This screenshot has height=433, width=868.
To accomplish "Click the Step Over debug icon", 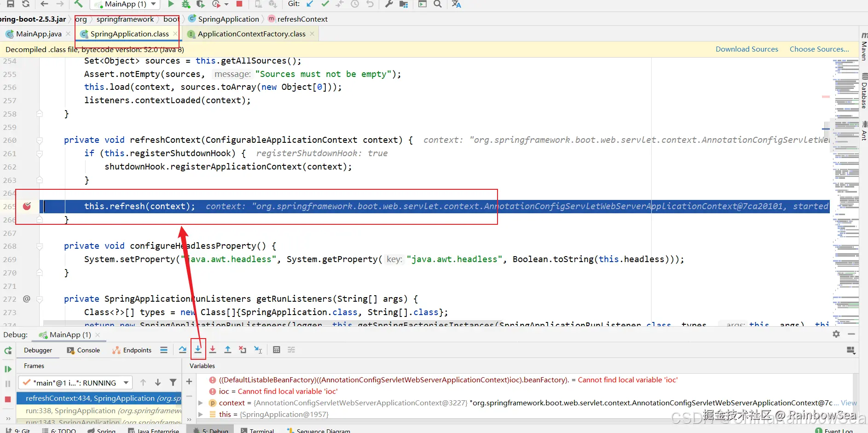I will pos(183,350).
